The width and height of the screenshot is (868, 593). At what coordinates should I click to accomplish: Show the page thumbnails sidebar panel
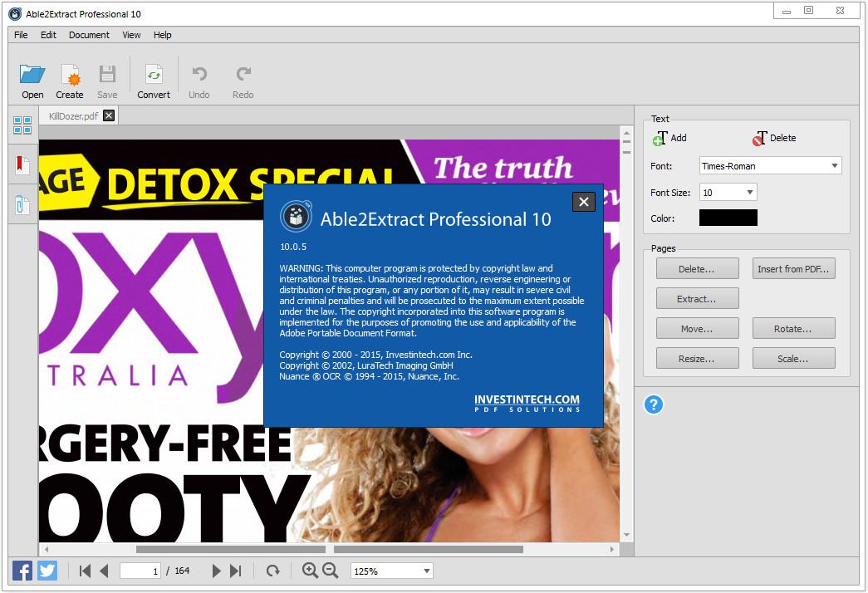coord(22,125)
